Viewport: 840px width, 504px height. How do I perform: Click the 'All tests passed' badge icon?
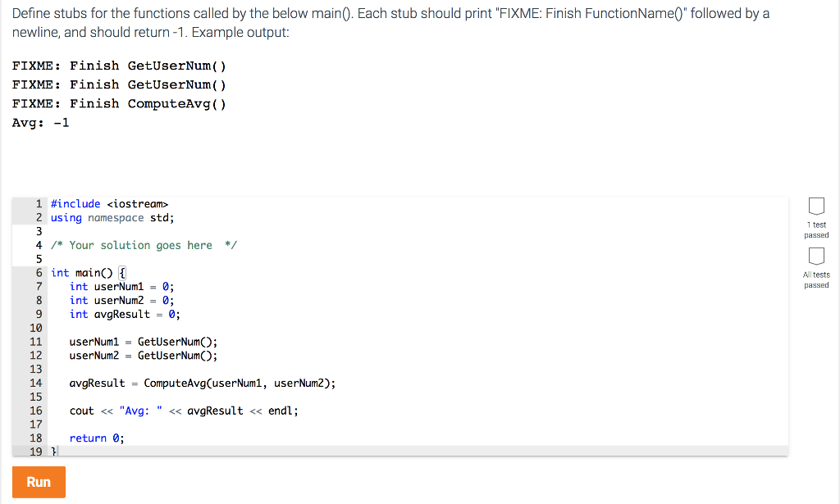[x=816, y=257]
